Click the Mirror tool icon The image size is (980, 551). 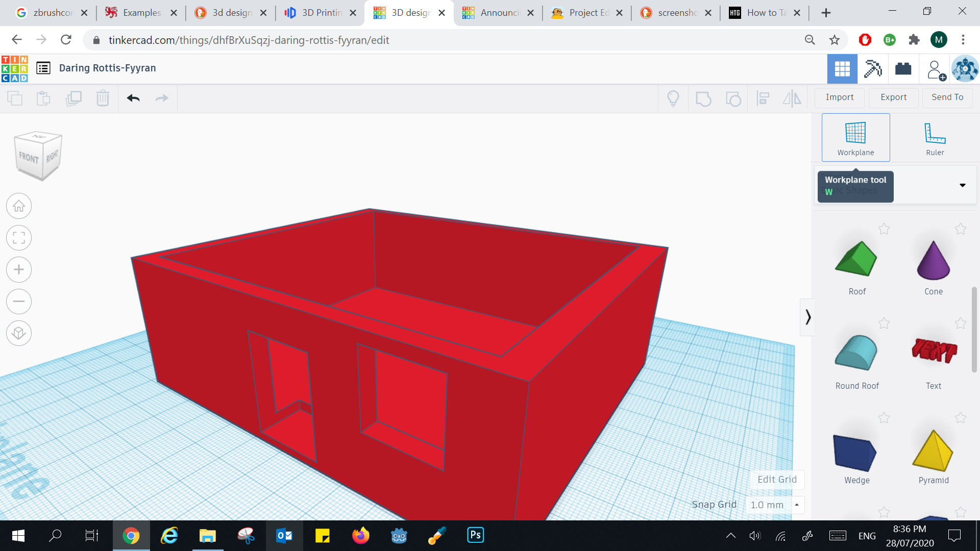point(792,98)
